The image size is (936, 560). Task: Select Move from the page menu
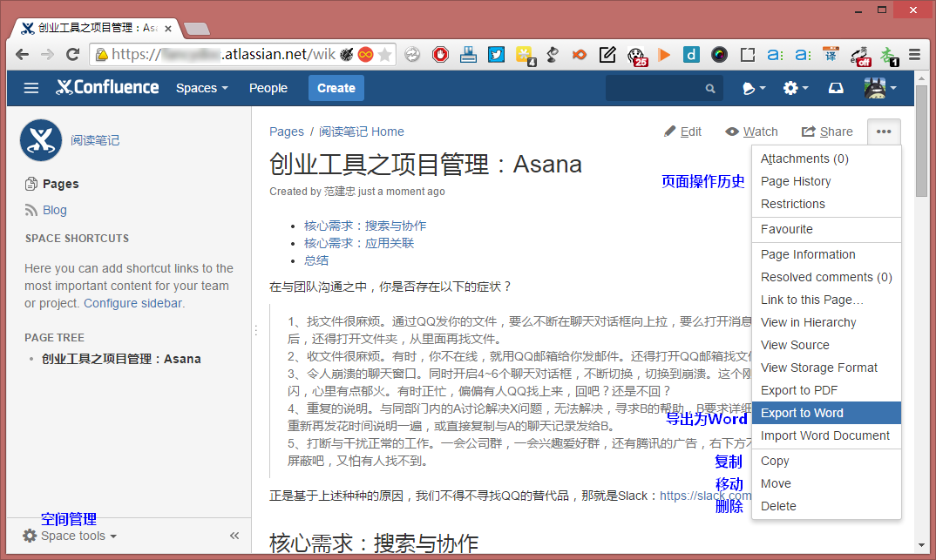tap(826, 483)
